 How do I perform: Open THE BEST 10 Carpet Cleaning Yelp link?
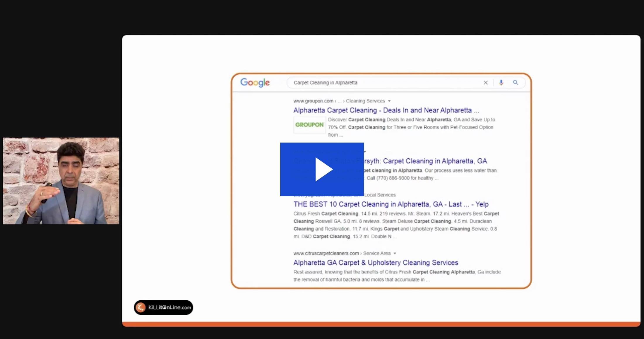[391, 204]
